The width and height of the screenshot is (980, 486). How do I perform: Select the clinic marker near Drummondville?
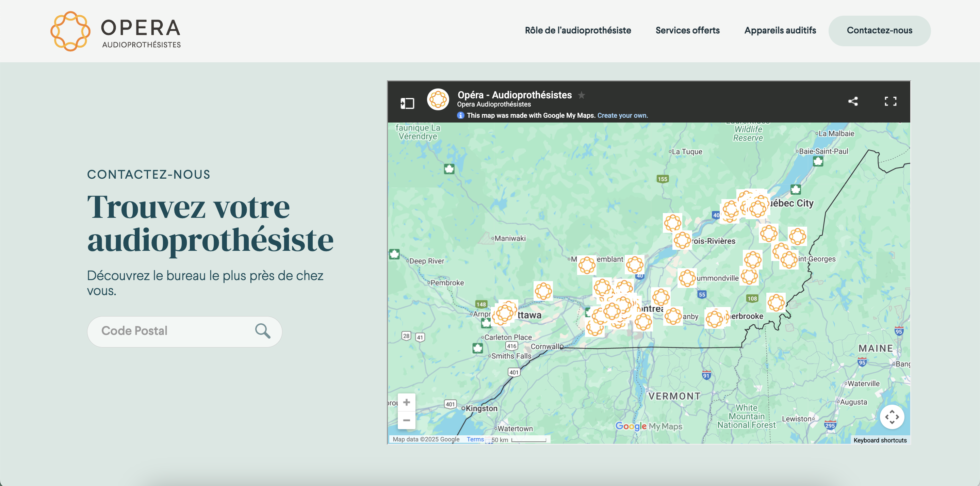[x=687, y=278]
